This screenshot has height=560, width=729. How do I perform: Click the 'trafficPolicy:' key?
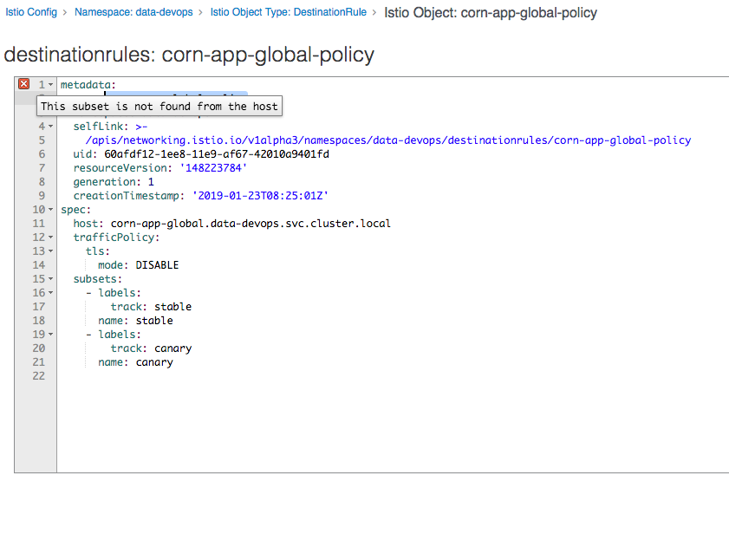(x=117, y=238)
